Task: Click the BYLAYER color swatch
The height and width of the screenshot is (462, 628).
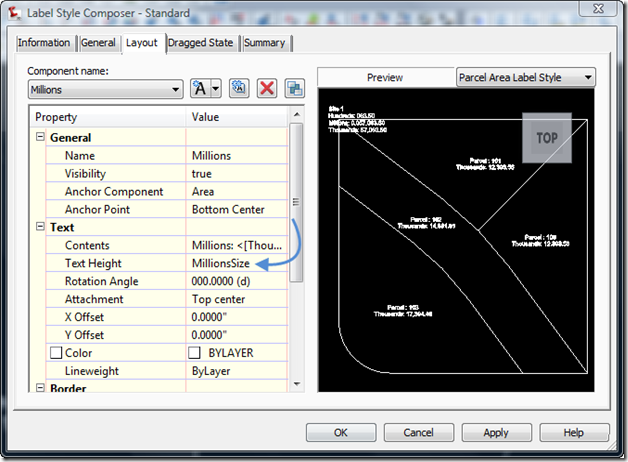Action: click(196, 353)
